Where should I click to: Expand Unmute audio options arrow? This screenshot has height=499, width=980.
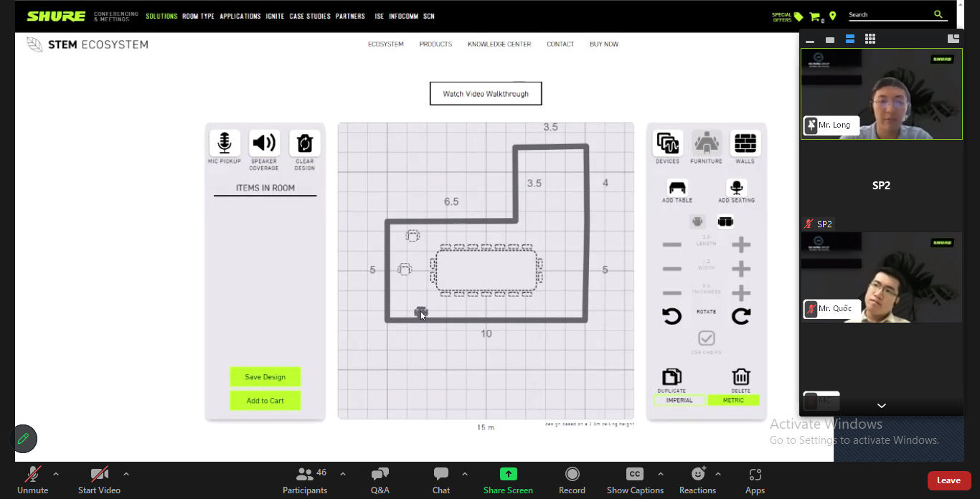tap(56, 474)
